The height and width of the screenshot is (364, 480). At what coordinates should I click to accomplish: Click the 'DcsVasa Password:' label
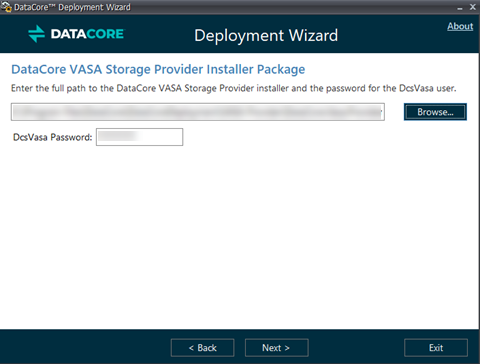[52, 137]
